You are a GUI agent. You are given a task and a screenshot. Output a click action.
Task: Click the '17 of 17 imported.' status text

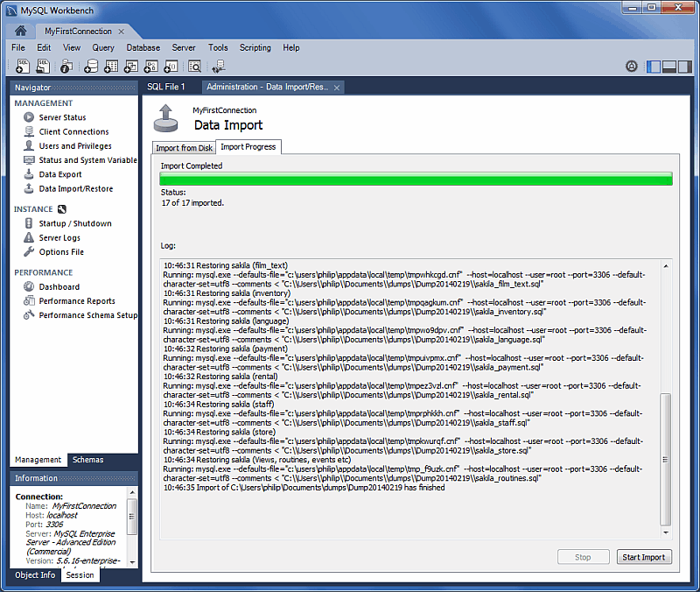192,203
